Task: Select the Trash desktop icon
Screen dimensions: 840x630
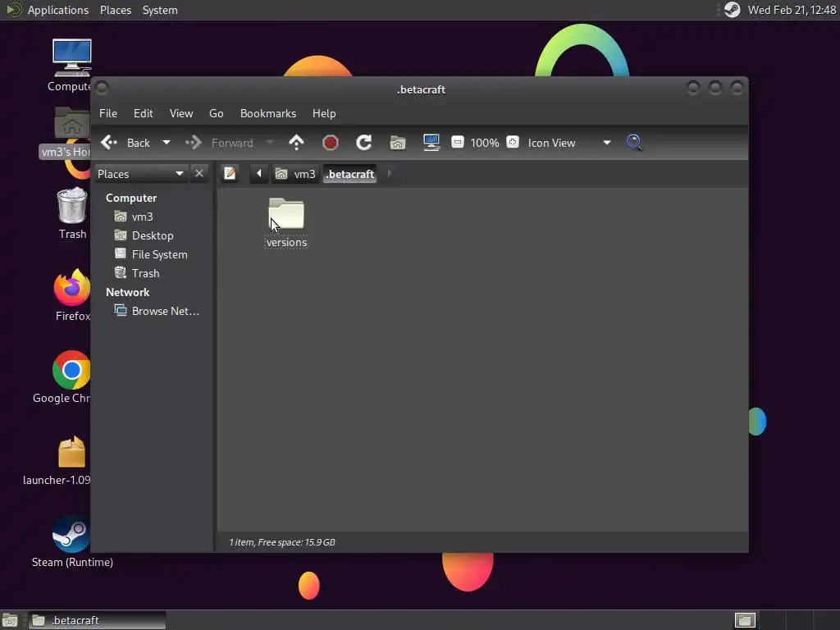Action: (x=72, y=205)
